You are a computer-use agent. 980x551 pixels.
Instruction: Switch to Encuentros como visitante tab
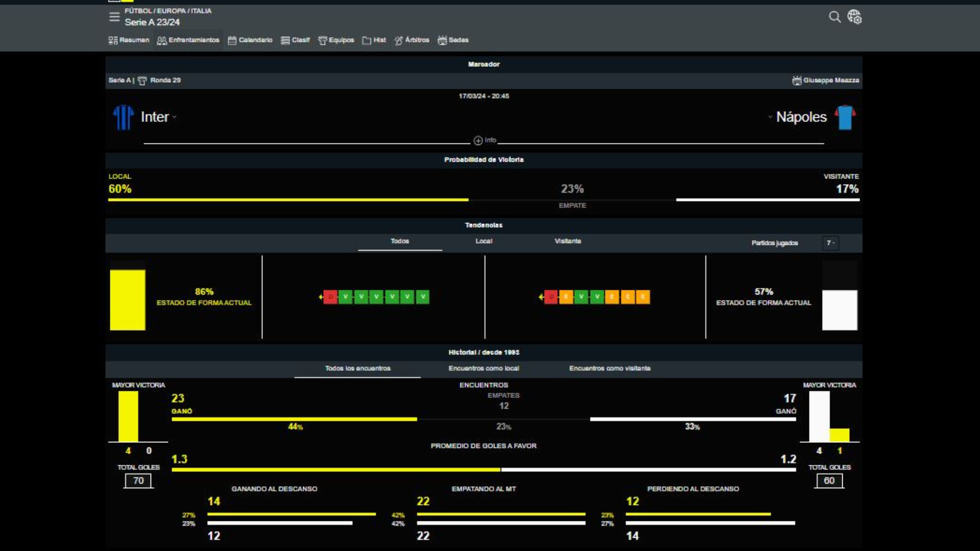point(609,368)
